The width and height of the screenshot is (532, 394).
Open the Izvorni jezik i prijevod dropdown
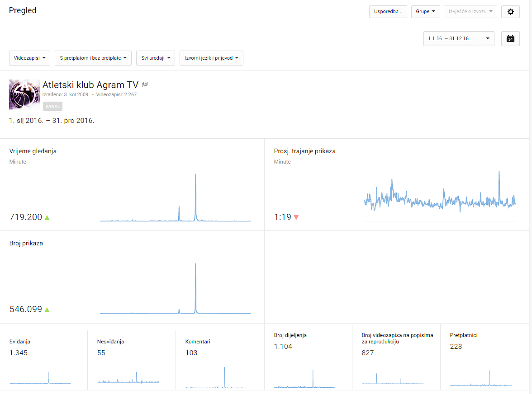click(x=211, y=58)
